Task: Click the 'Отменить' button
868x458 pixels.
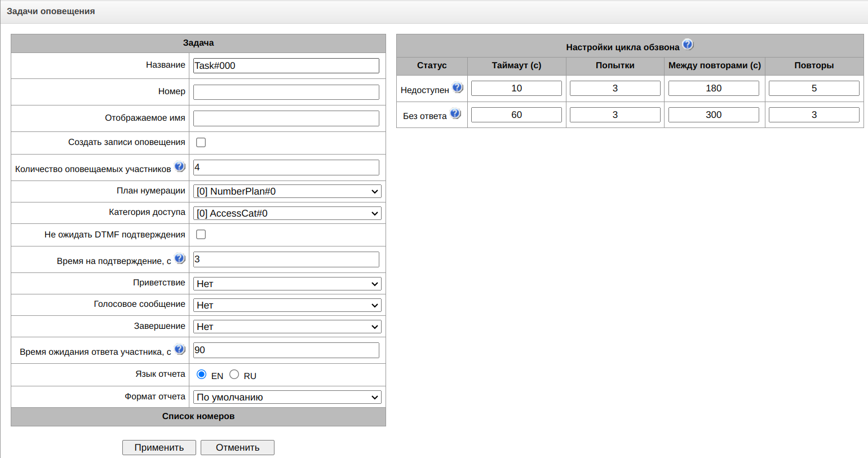Action: [x=237, y=447]
